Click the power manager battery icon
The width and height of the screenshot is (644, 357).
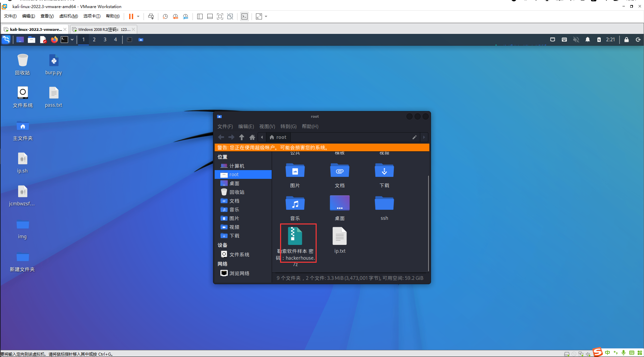coord(599,40)
